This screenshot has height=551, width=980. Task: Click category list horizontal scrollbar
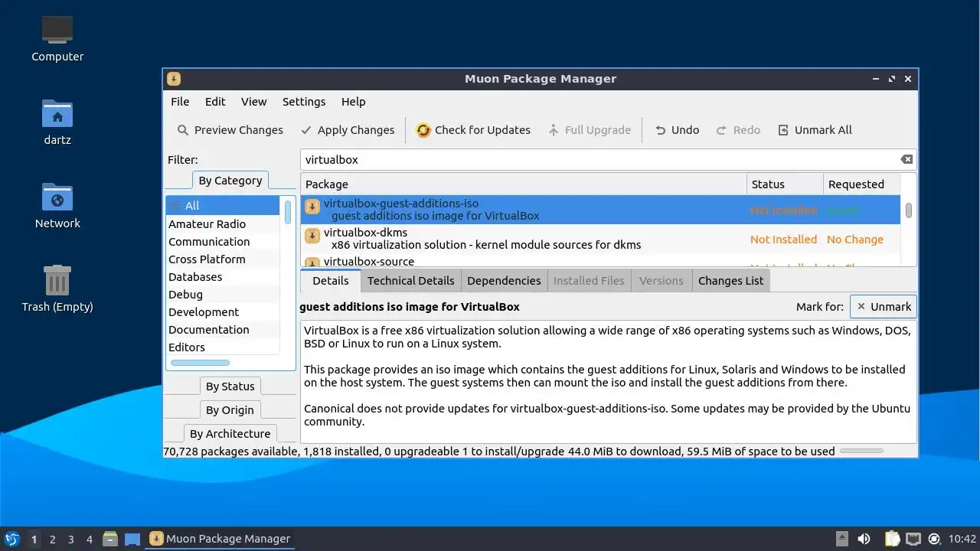pyautogui.click(x=200, y=363)
